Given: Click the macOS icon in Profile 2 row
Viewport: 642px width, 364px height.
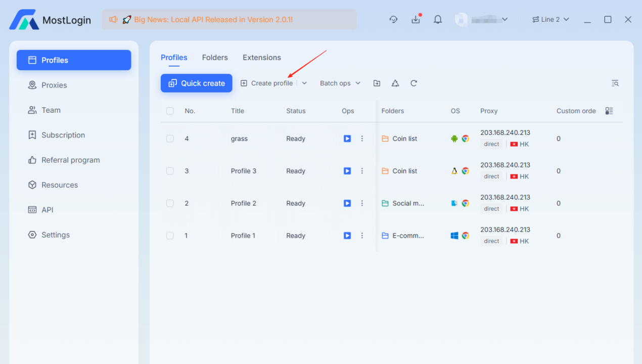Looking at the screenshot, I should point(454,203).
